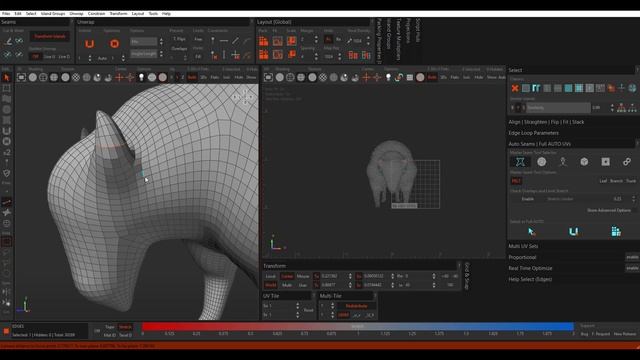Toggle T. Flips prevent option
This screenshot has width=640, height=360.
tap(179, 39)
